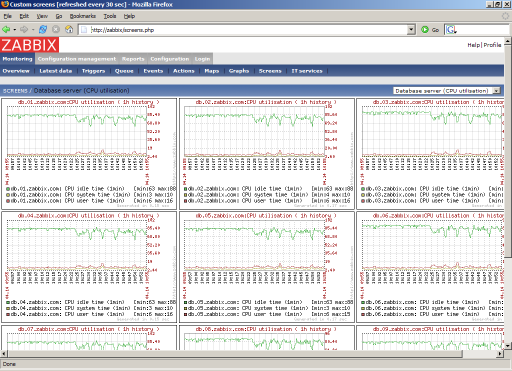Click the vertical scrollbar down arrow

[x=508, y=346]
